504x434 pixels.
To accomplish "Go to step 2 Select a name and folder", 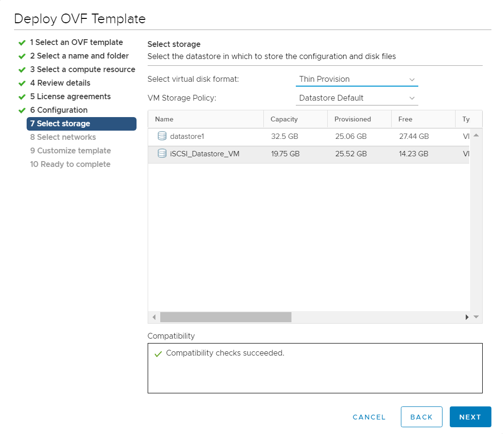I will pos(79,56).
